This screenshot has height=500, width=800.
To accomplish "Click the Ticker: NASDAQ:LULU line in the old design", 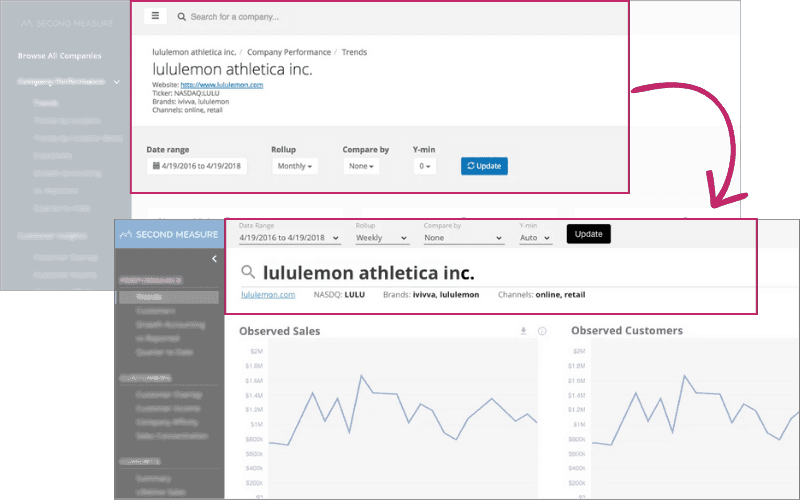I will [186, 93].
